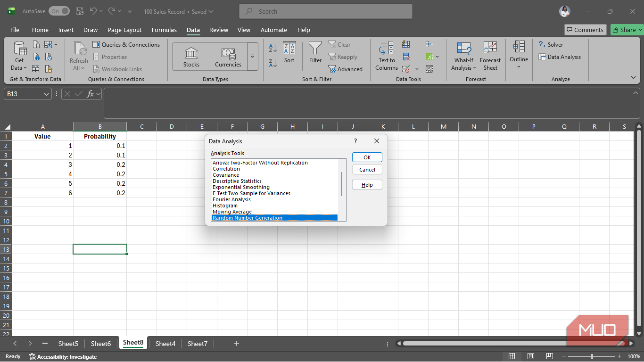Open the Get Data menu
The height and width of the screenshot is (362, 644).
(19, 56)
